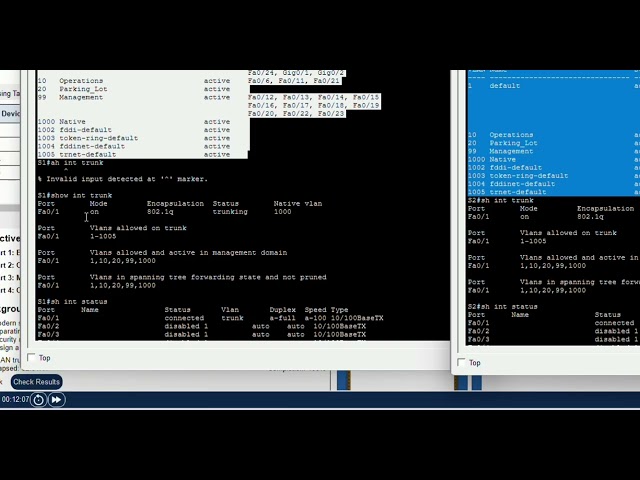
Task: Click the 'a-full' duplex value in S1
Action: coord(282,318)
